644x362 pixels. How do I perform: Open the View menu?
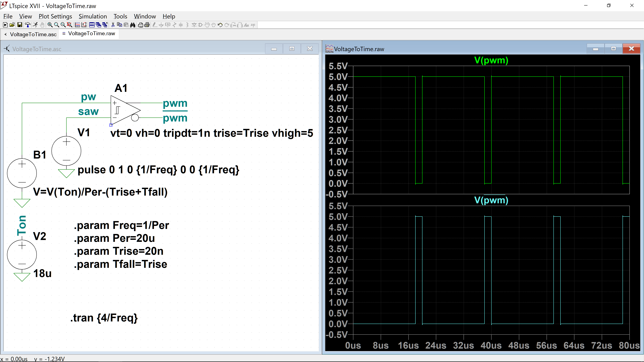tap(25, 16)
